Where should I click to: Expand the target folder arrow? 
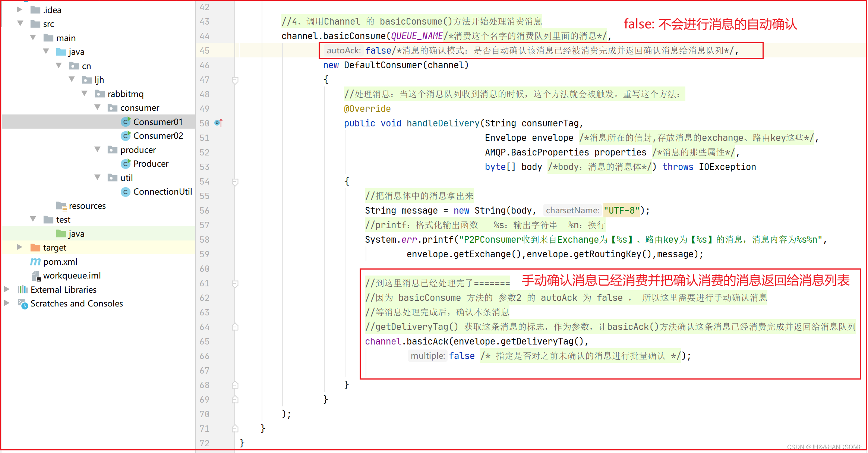pyautogui.click(x=19, y=247)
